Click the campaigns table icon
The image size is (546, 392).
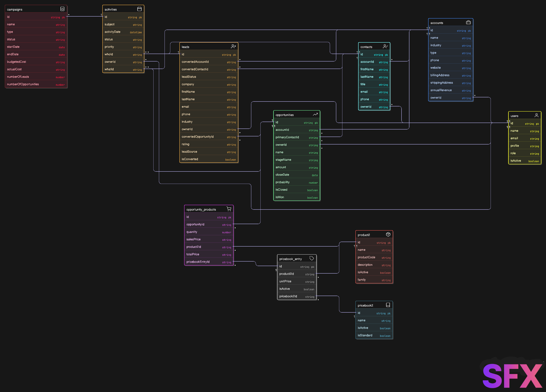(x=62, y=9)
